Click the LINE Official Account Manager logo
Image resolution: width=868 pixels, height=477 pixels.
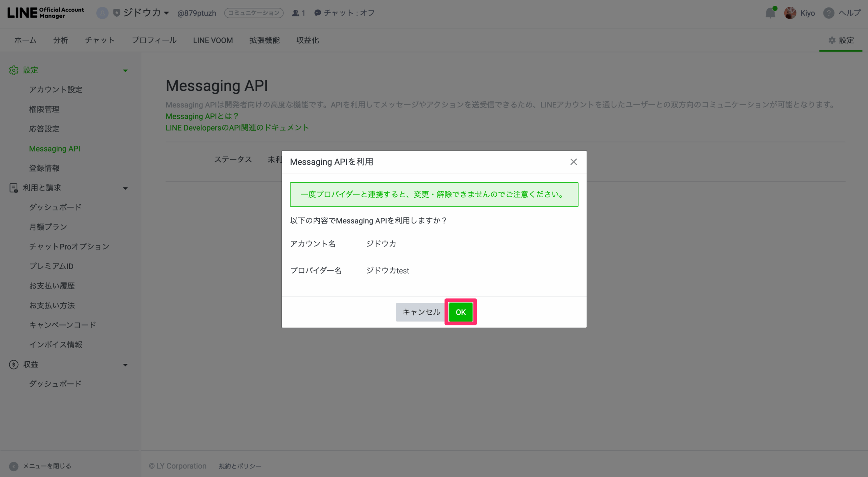pos(46,13)
